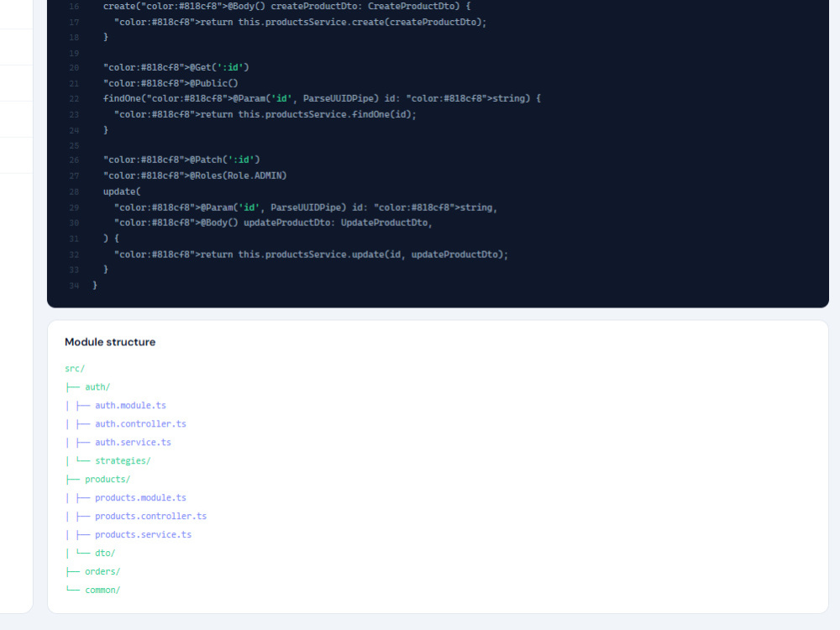Click auth.service.ts file entry
Viewport: 840px width, 630px height.
coord(134,443)
